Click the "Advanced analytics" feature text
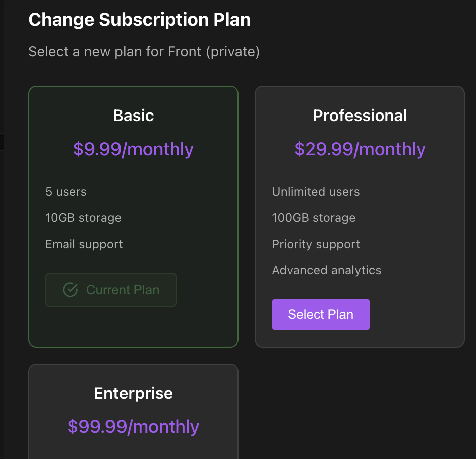 (326, 270)
